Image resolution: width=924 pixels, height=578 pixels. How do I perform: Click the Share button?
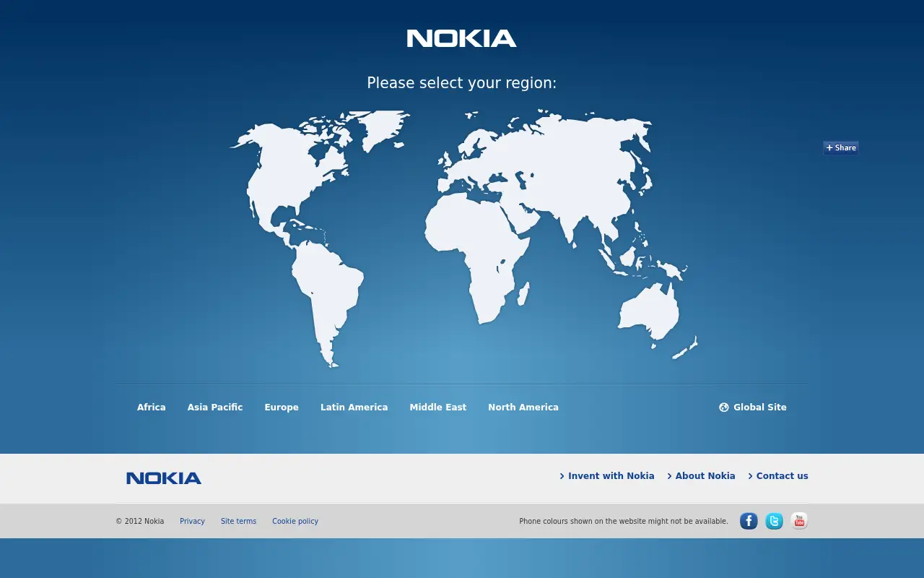841,148
